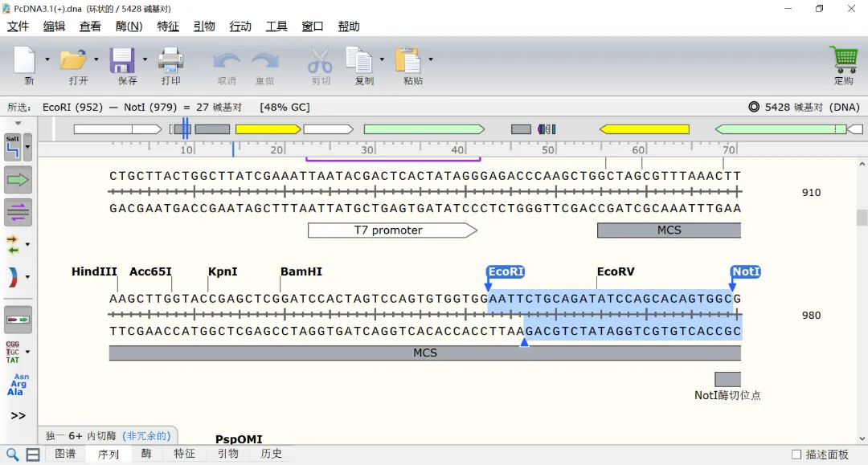The height and width of the screenshot is (465, 868).
Task: Expand the >> more tools sidebar button
Action: pos(18,415)
